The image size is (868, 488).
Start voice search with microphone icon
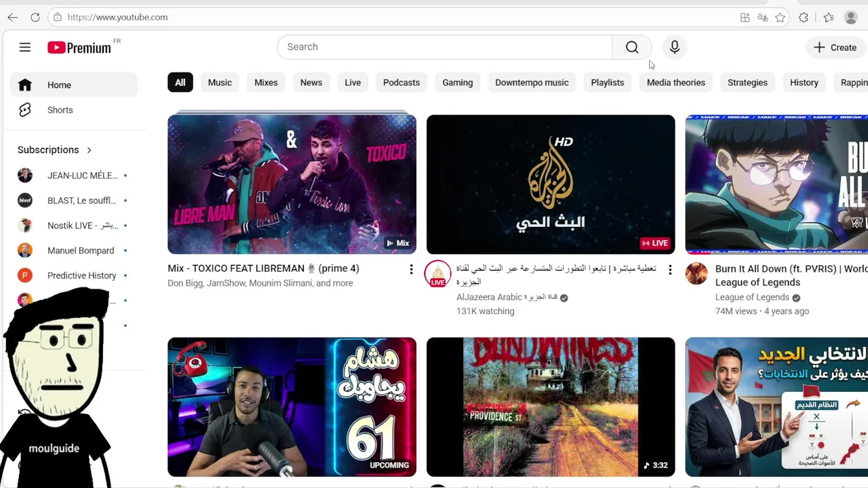[675, 47]
